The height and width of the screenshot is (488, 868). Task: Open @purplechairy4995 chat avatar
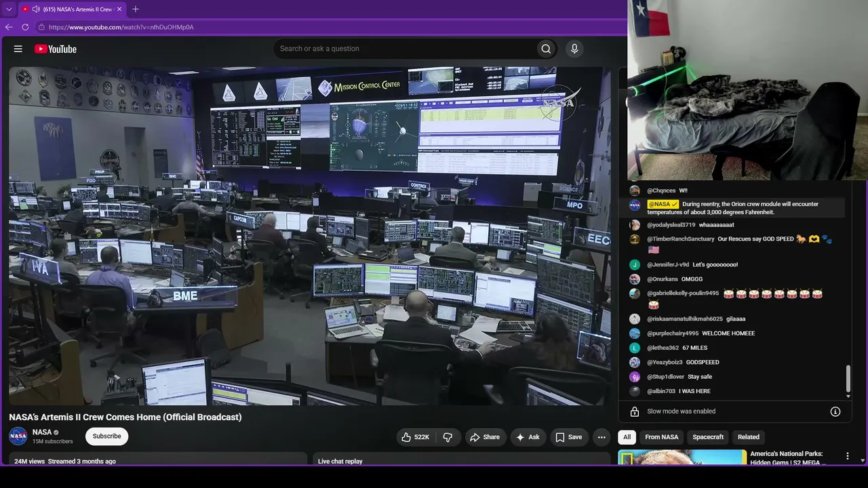point(635,333)
